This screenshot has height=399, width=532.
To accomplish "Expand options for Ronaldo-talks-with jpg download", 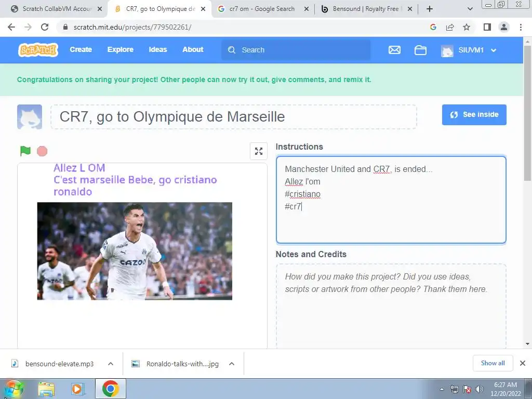I will (x=232, y=364).
